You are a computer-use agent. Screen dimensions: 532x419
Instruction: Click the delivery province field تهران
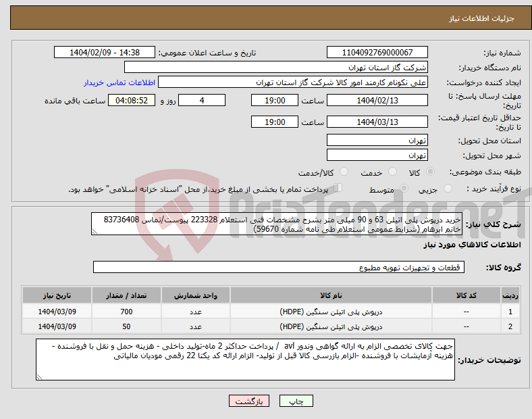click(x=377, y=140)
